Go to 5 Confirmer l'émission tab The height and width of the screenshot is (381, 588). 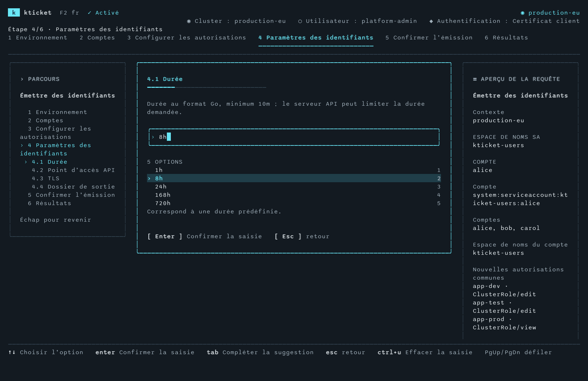pyautogui.click(x=429, y=38)
